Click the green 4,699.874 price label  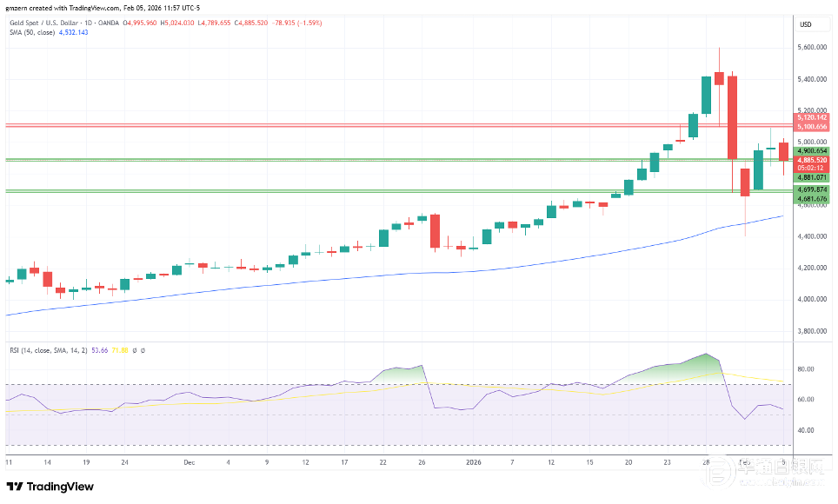[x=812, y=189]
